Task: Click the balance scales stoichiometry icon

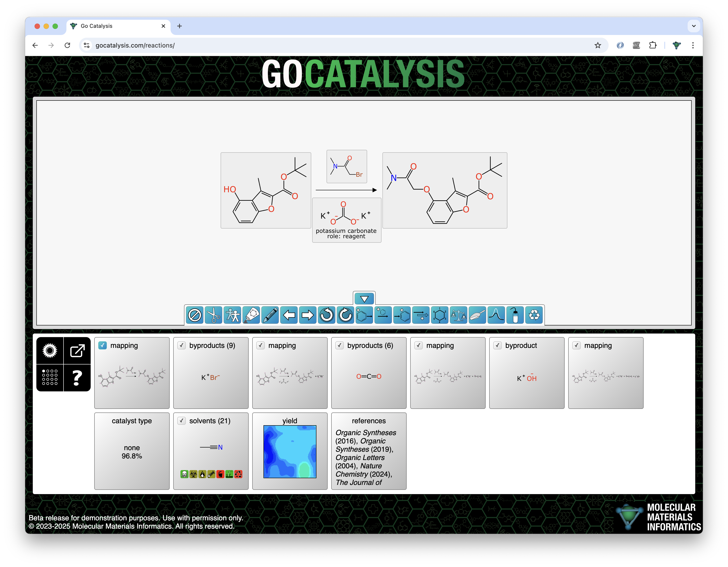Action: (x=458, y=315)
